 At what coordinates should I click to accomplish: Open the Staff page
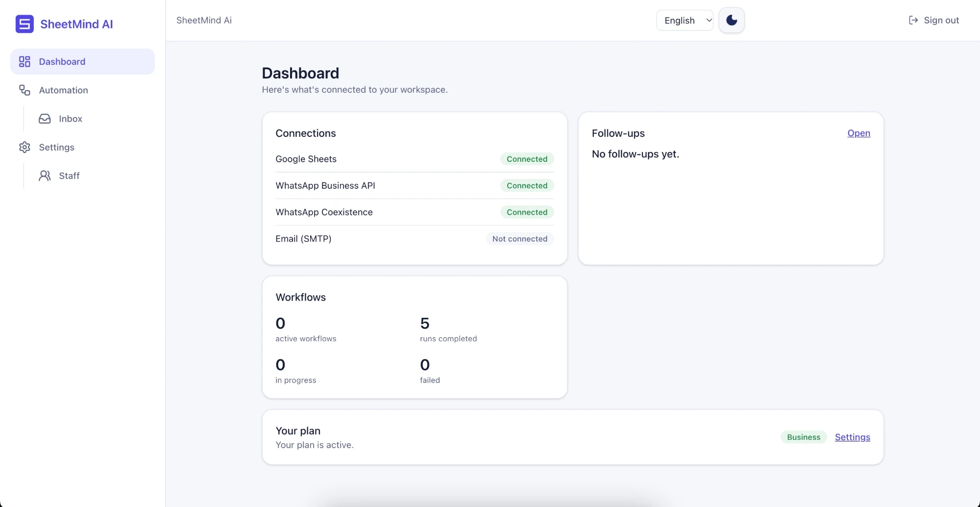pyautogui.click(x=92, y=176)
